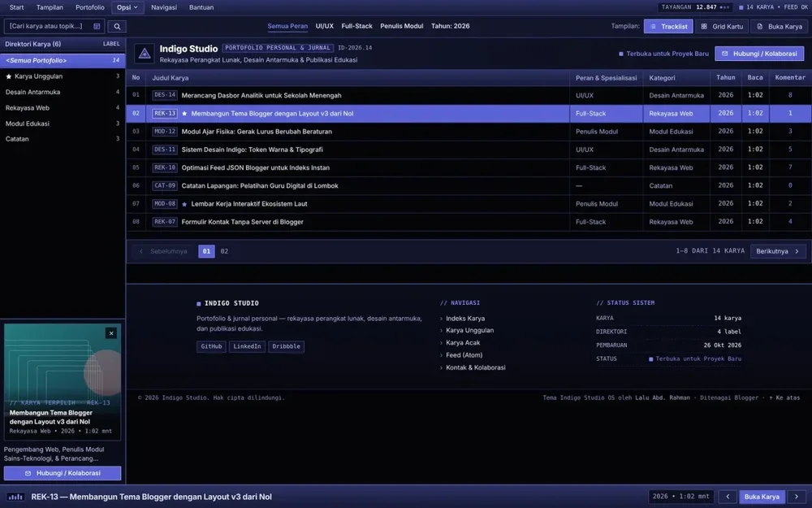Open Indeks Karya footer link
This screenshot has width=812, height=508.
465,319
